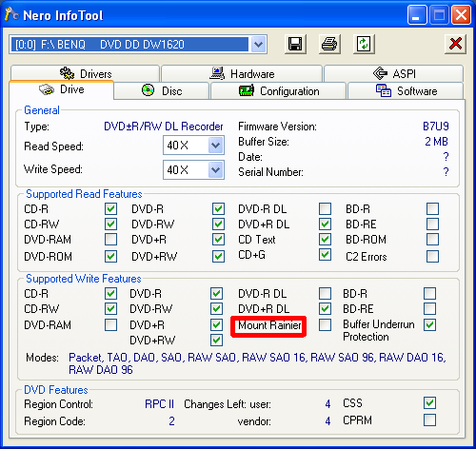This screenshot has width=476, height=449.
Task: Toggle DVD-ROM checkbox under Read Features
Action: (x=110, y=257)
